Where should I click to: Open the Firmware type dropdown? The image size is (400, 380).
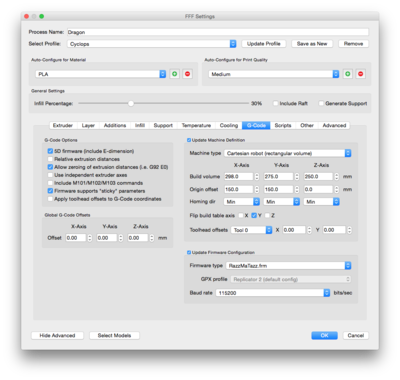pyautogui.click(x=289, y=266)
